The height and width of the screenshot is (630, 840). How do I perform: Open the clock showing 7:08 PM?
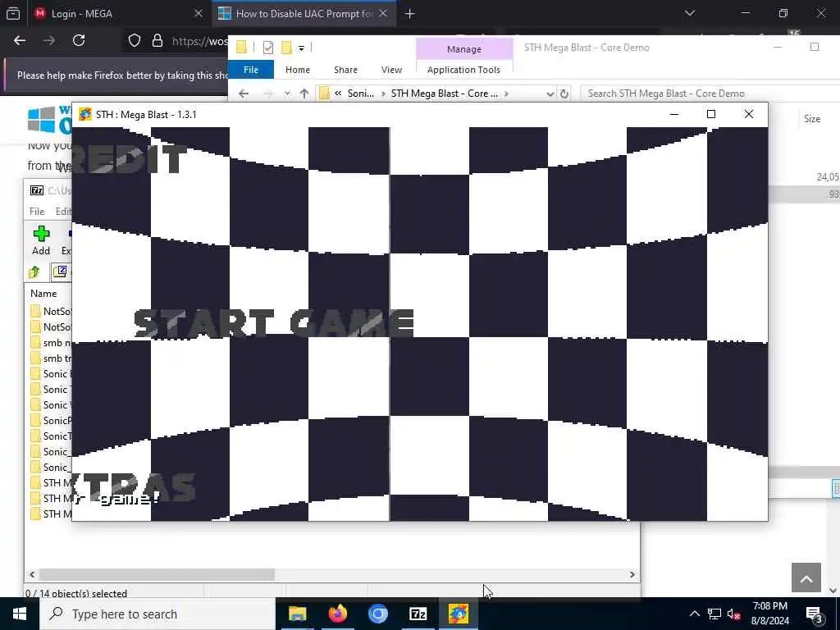[x=769, y=614]
